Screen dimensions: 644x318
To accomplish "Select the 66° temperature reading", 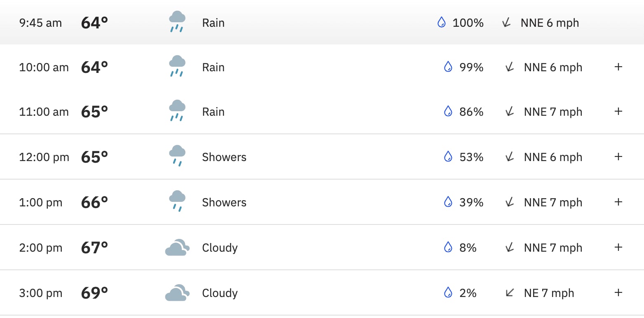I will [x=94, y=202].
